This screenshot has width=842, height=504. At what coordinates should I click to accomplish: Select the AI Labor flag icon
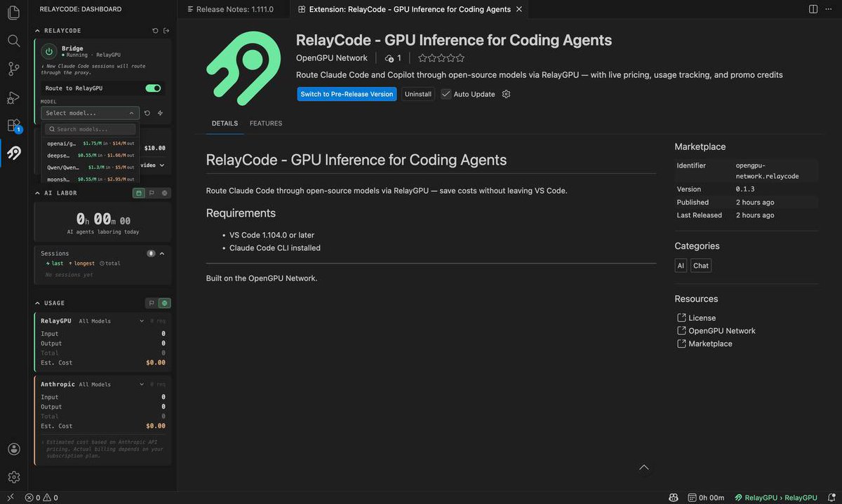[152, 193]
